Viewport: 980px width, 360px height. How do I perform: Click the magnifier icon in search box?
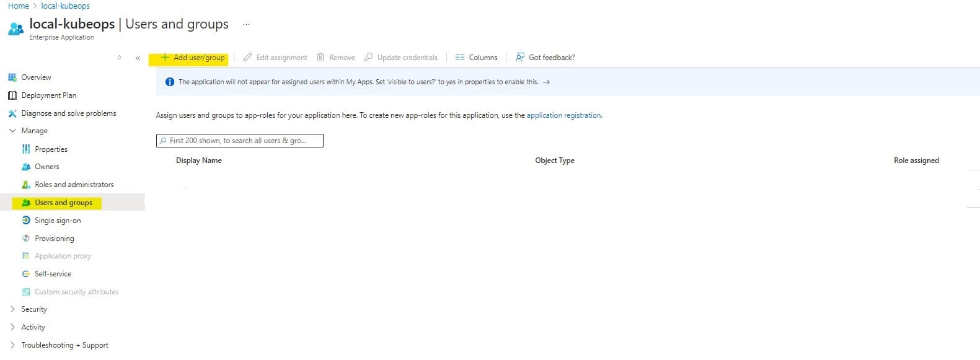[x=163, y=141]
